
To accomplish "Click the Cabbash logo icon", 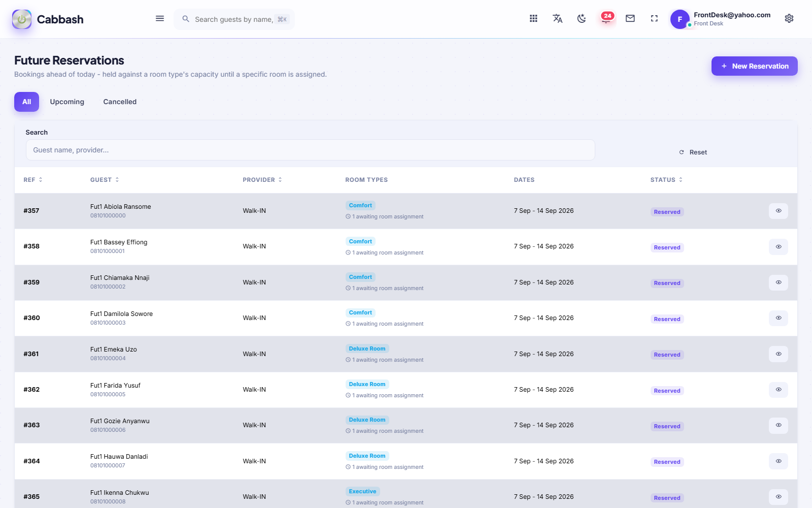I will [22, 19].
